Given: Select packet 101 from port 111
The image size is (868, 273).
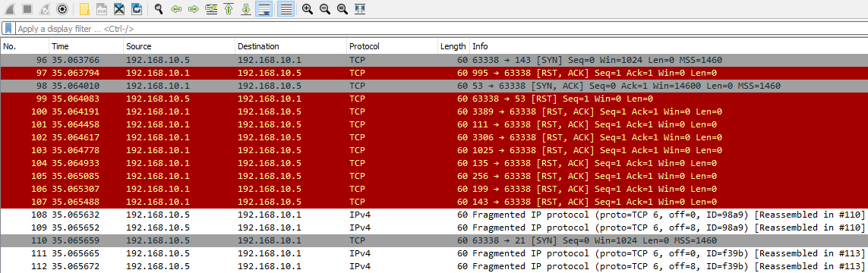Looking at the screenshot, I should pyautogui.click(x=434, y=124).
